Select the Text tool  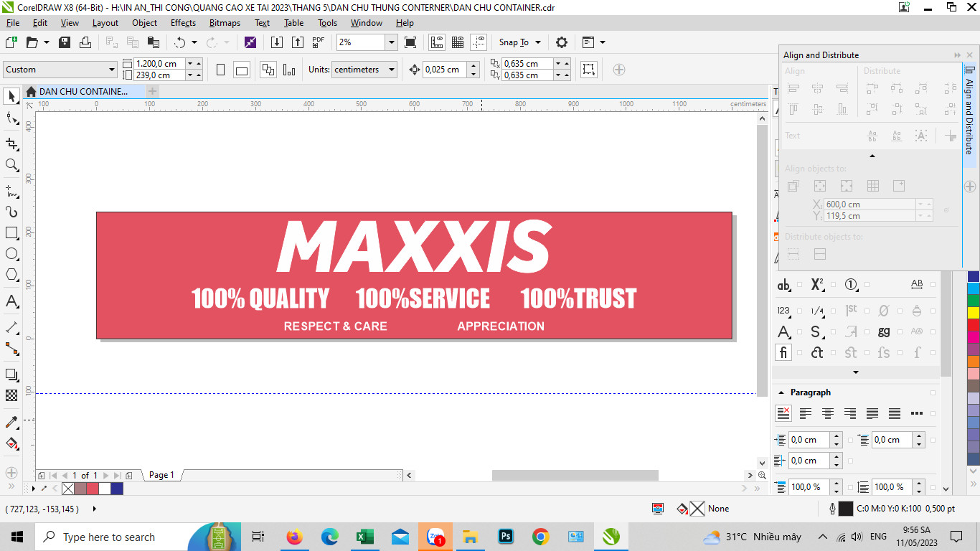click(11, 301)
